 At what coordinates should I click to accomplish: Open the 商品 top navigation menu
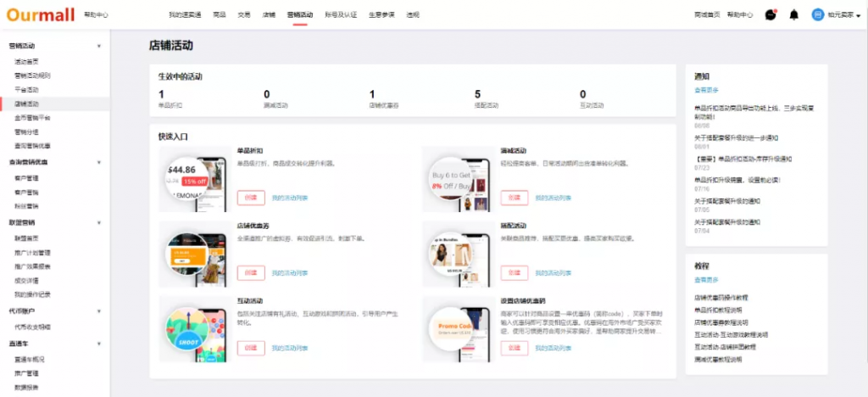220,15
